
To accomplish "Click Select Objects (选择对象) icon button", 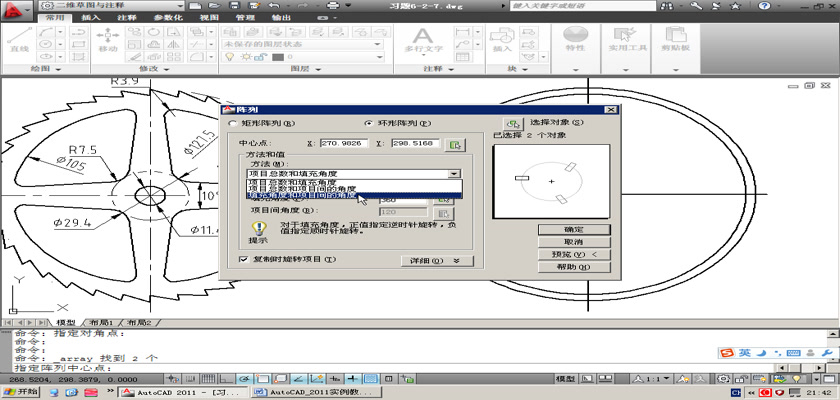I will pos(513,123).
